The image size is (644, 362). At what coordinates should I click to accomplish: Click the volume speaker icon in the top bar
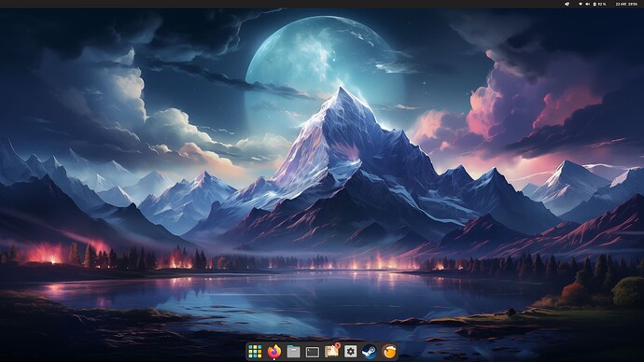pos(587,4)
